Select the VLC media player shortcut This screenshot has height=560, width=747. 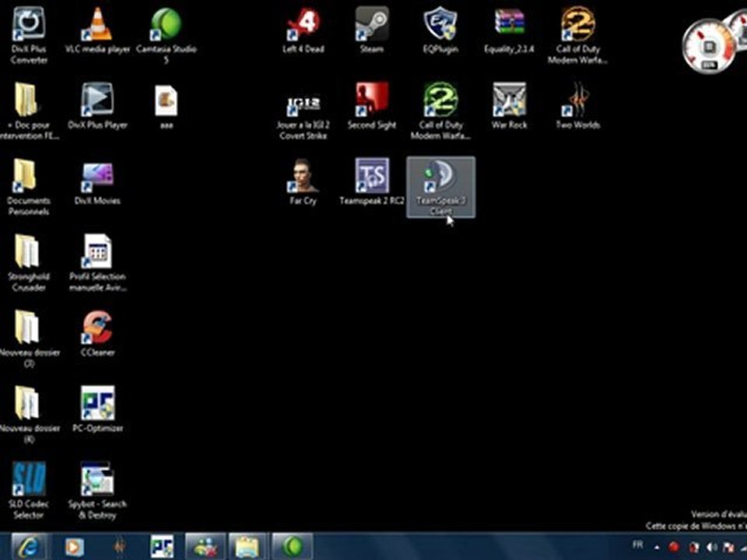click(x=97, y=30)
